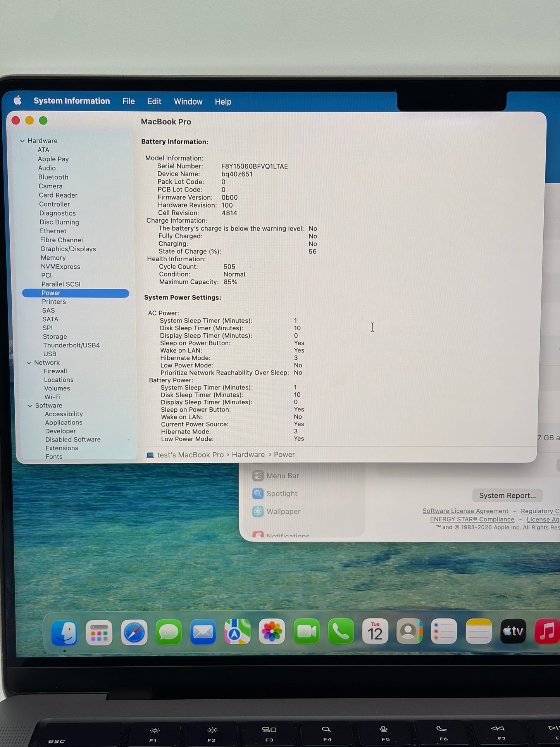Select Bluetooth in sidebar
This screenshot has height=747, width=560.
53,177
